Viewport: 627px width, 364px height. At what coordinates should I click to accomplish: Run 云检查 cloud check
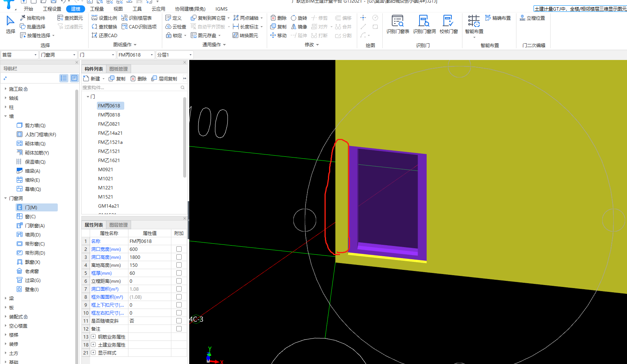pos(176,27)
